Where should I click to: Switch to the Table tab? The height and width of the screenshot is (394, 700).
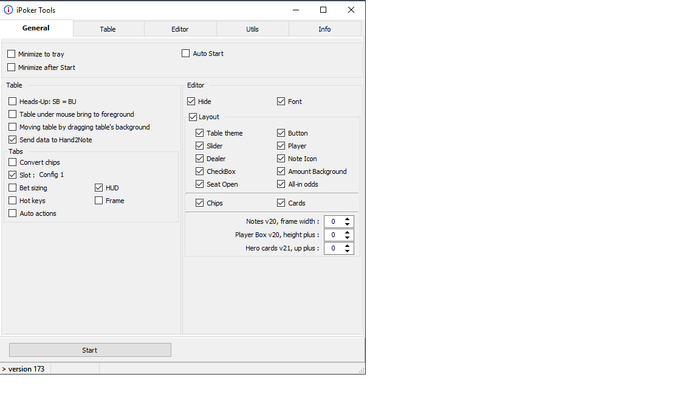point(108,29)
